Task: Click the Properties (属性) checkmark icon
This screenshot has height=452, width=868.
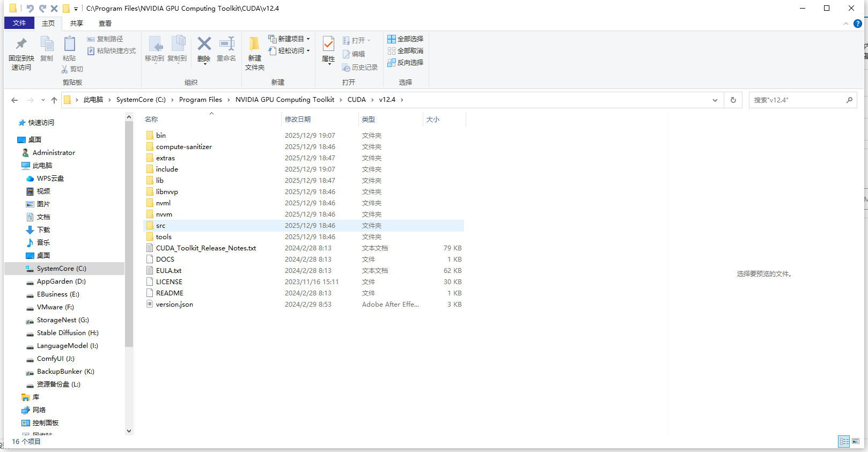Action: pyautogui.click(x=328, y=44)
